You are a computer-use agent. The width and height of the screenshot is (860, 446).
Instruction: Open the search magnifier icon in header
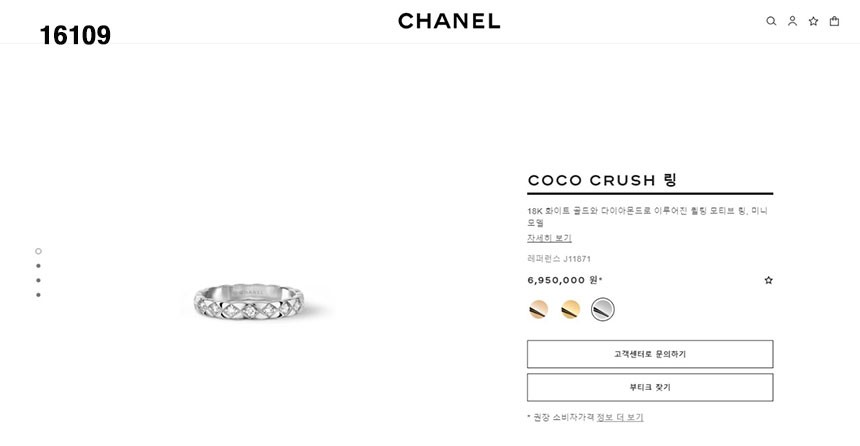click(771, 21)
